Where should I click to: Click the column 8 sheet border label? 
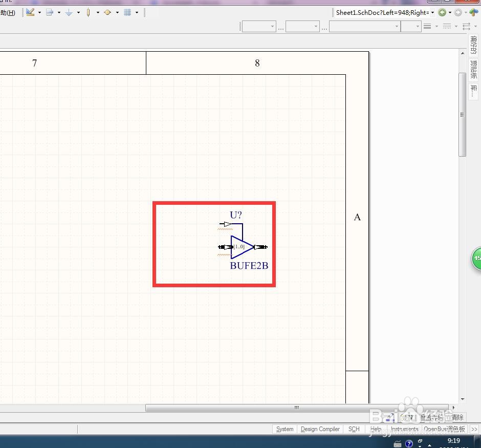tap(257, 63)
